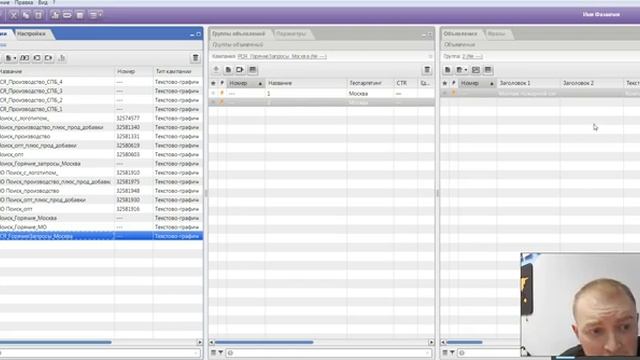Image resolution: width=640 pixels, height=360 pixels.
Task: Click the round icon in ad groups filter bar
Action: coord(231,353)
